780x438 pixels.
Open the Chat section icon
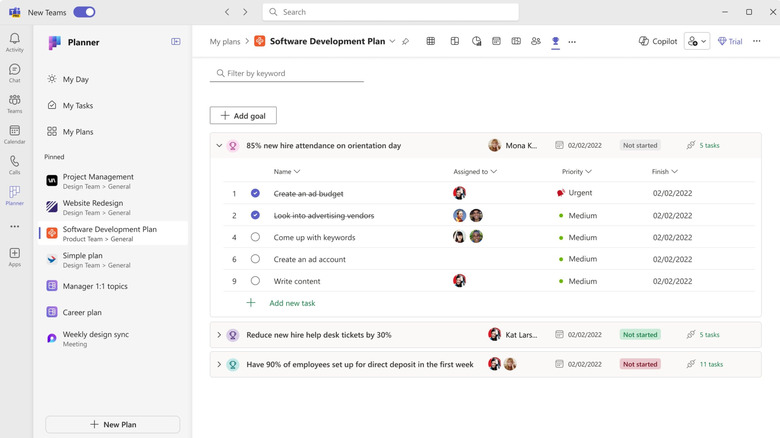click(14, 73)
